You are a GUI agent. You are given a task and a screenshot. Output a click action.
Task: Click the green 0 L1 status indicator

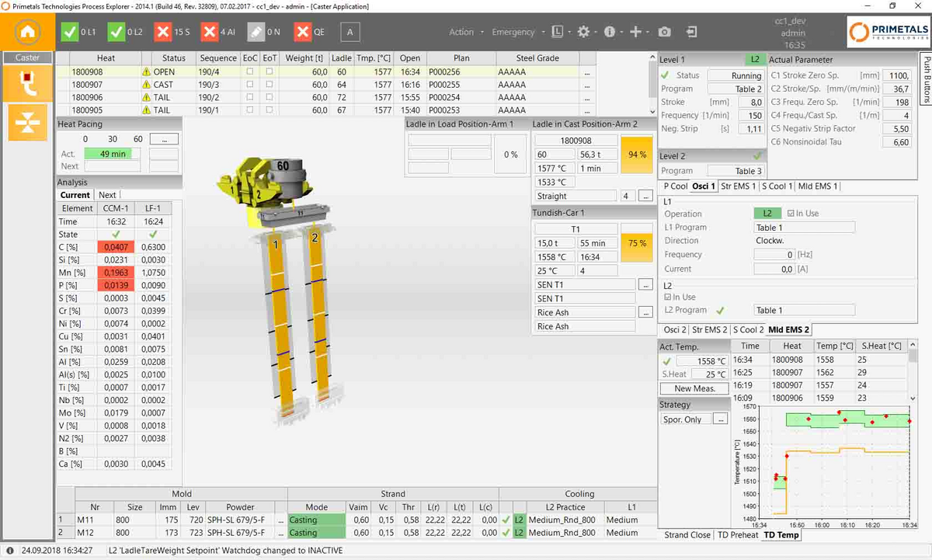click(79, 32)
